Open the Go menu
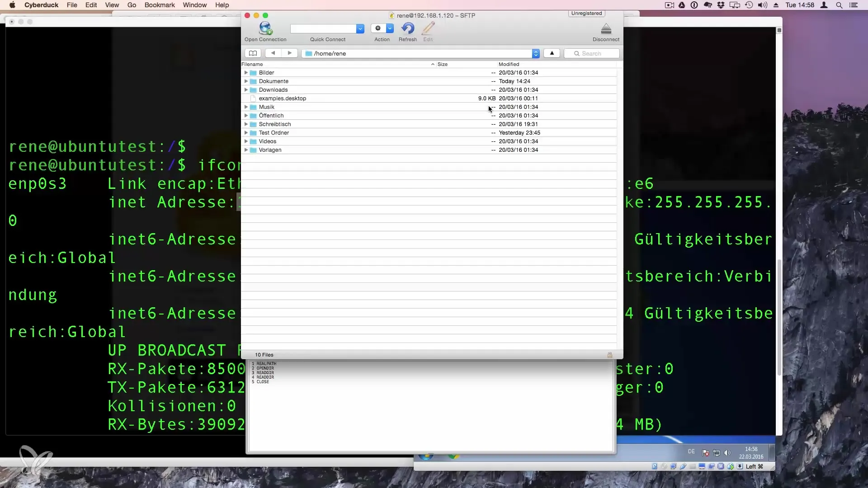 coord(132,5)
